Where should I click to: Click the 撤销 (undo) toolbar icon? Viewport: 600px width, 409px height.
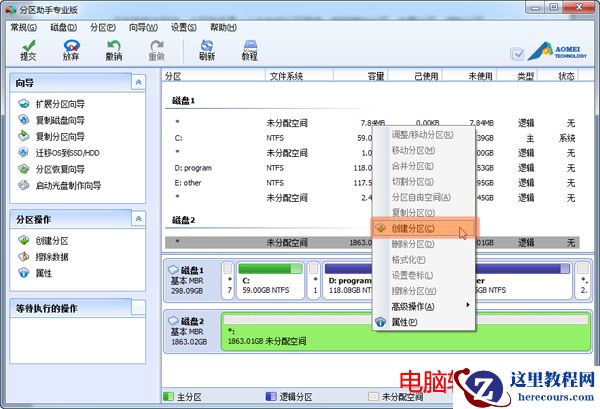114,51
